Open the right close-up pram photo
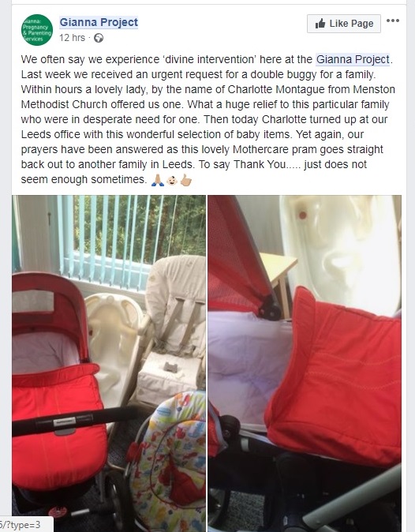 point(305,363)
